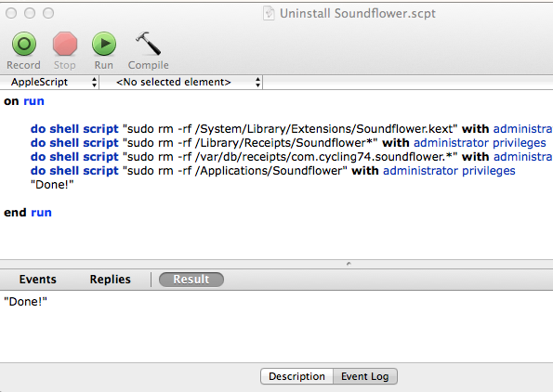Close the Script Editor window
This screenshot has height=392, width=553.
11,13
